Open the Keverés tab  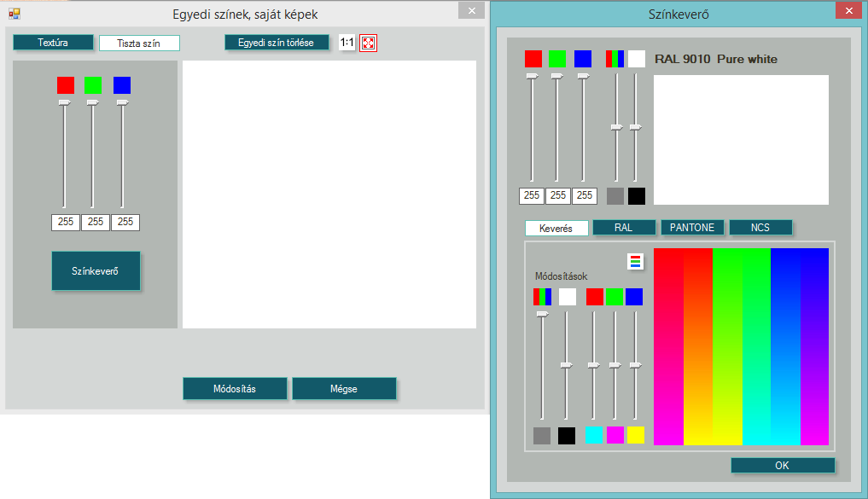556,228
